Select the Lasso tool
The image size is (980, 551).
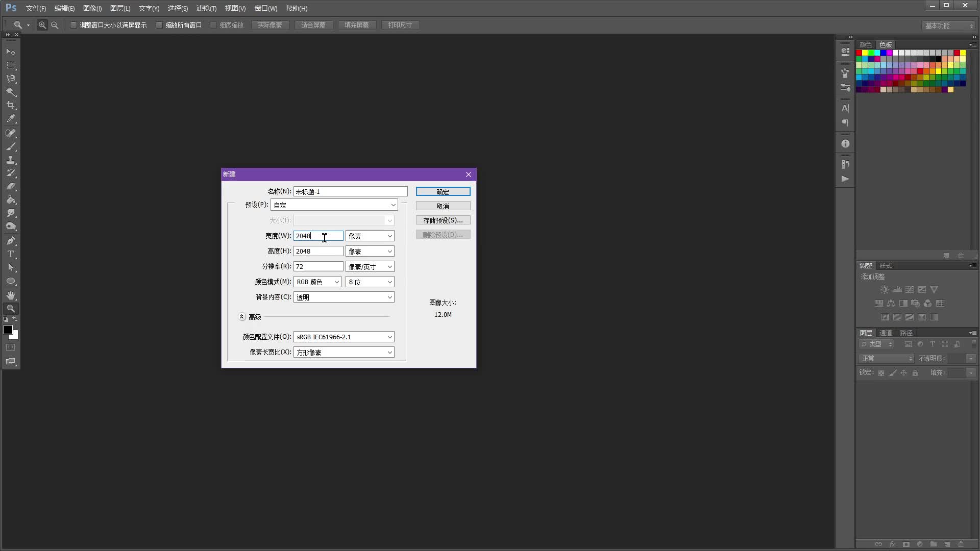click(11, 79)
